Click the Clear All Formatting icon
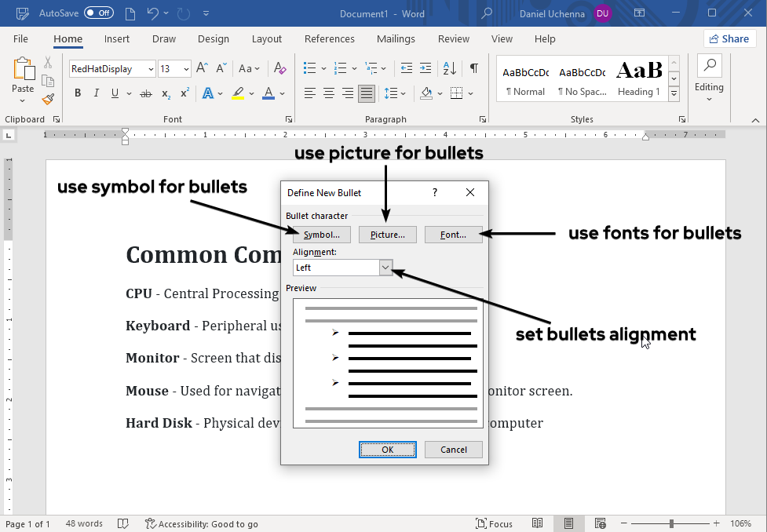The height and width of the screenshot is (532, 767). click(279, 68)
